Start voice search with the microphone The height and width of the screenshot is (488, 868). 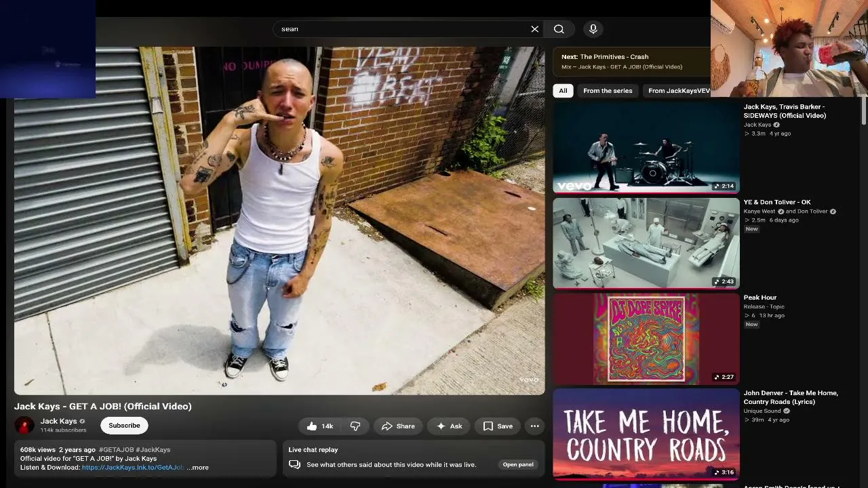(x=593, y=29)
